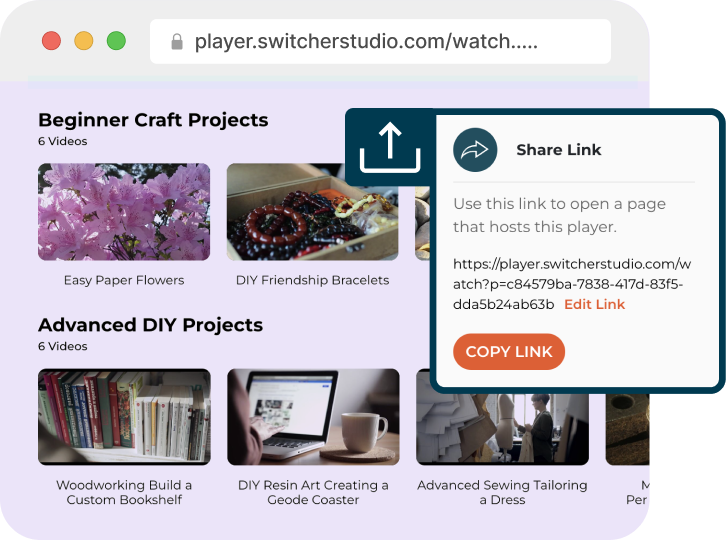Click the Easy Paper Flowers title text

[124, 280]
